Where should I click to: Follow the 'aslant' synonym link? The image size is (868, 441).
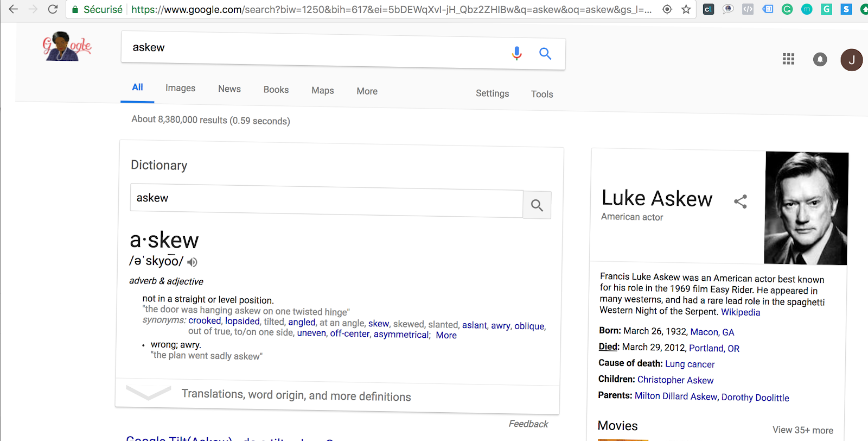(475, 325)
